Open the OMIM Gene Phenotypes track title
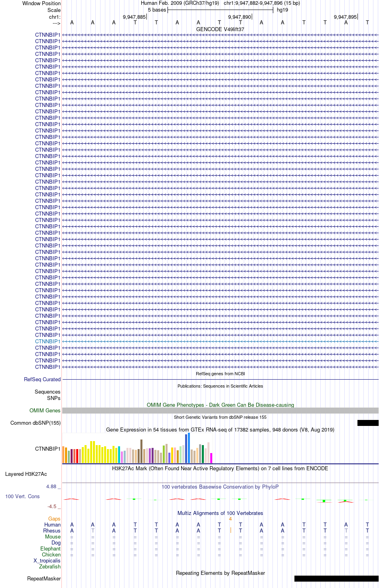The height and width of the screenshot is (588, 379). tap(220, 405)
